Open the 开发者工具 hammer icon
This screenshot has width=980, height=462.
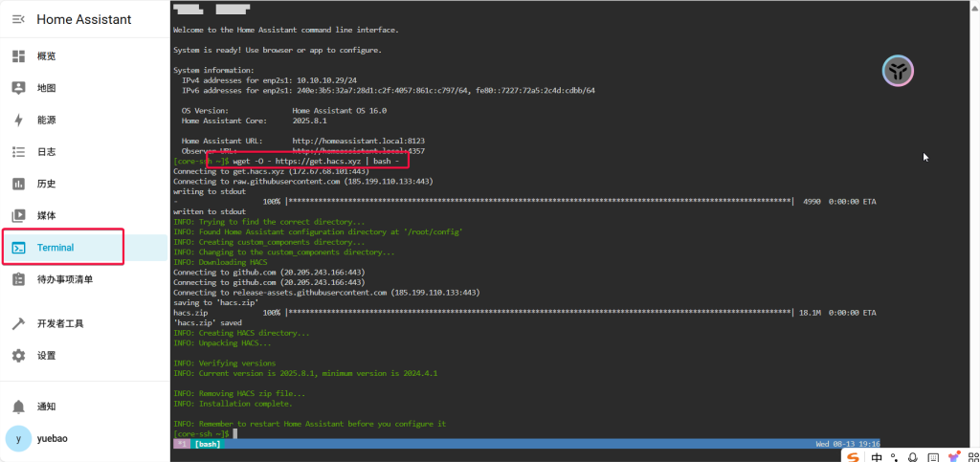click(x=19, y=323)
